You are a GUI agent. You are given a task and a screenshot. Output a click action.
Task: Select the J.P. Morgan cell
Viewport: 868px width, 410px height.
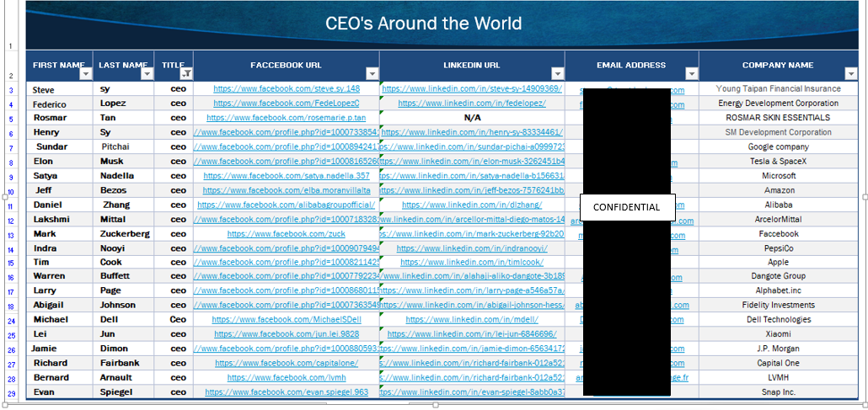click(778, 349)
